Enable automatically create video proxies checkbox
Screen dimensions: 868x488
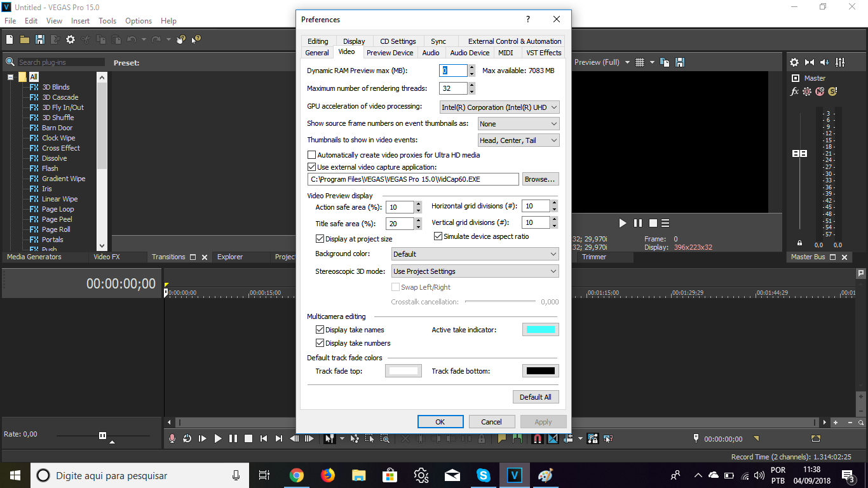(x=311, y=155)
